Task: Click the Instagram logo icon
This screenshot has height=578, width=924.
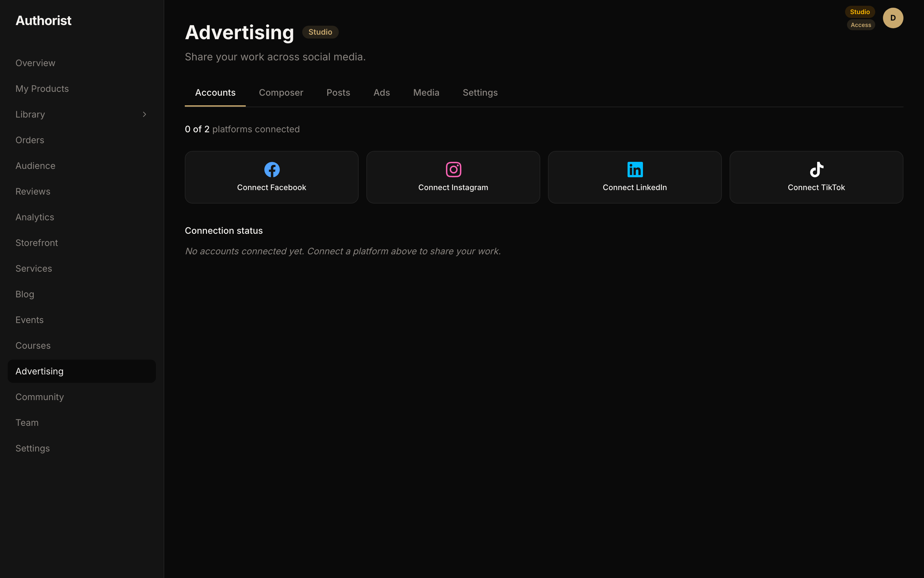Action: coord(453,170)
